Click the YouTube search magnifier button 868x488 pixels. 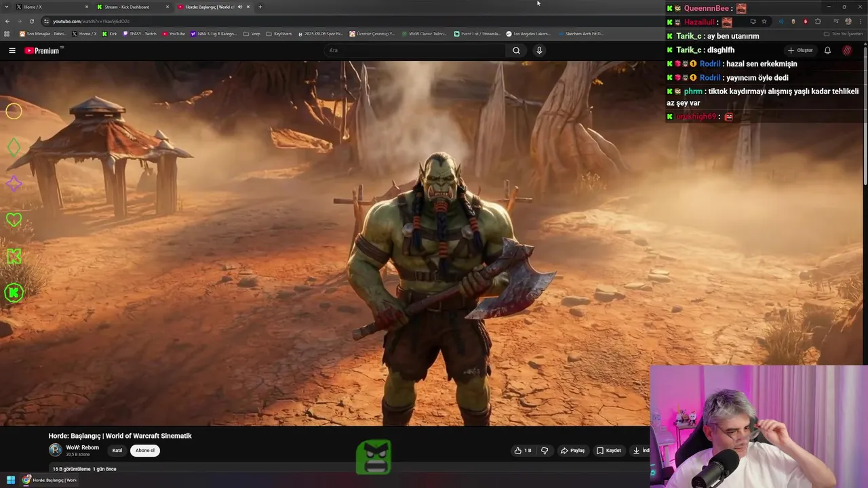(x=516, y=50)
